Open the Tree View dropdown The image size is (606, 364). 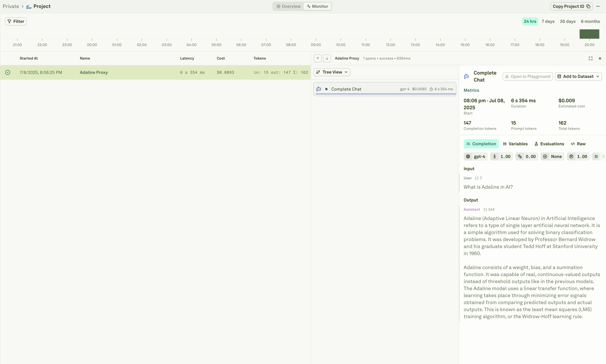(x=332, y=72)
